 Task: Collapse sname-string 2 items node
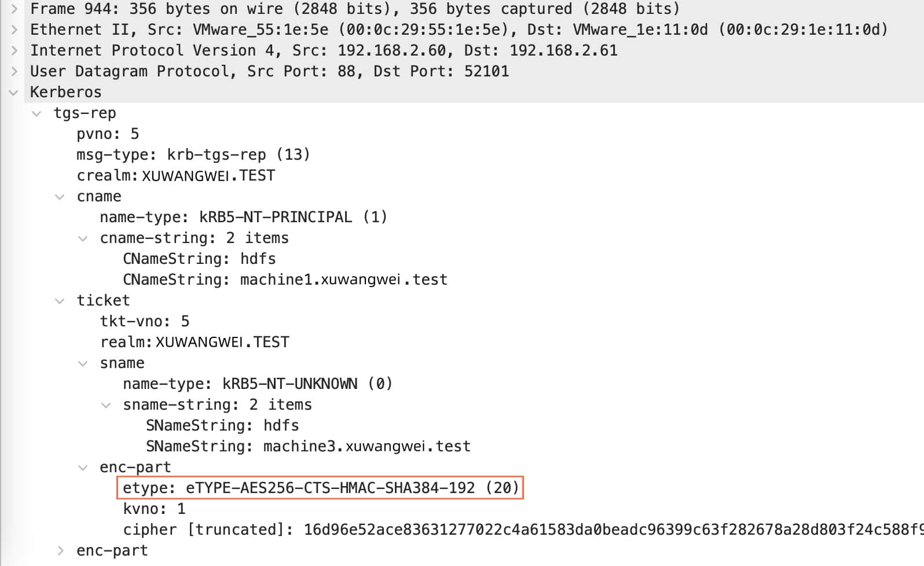point(107,405)
